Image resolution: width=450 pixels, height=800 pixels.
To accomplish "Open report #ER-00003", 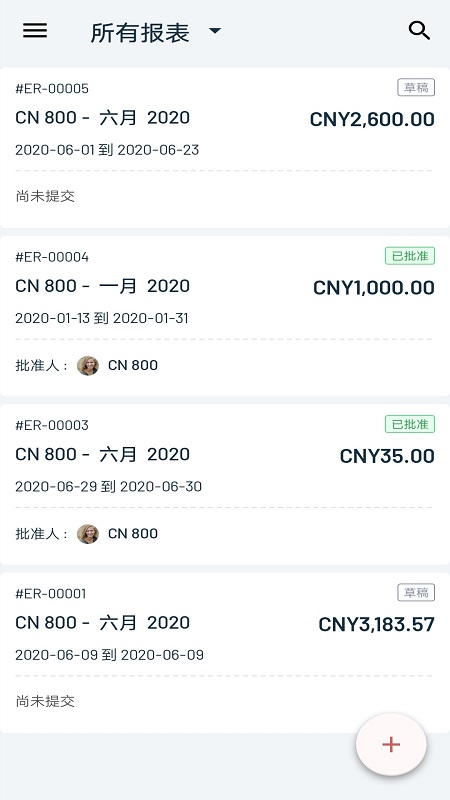I will click(x=225, y=484).
